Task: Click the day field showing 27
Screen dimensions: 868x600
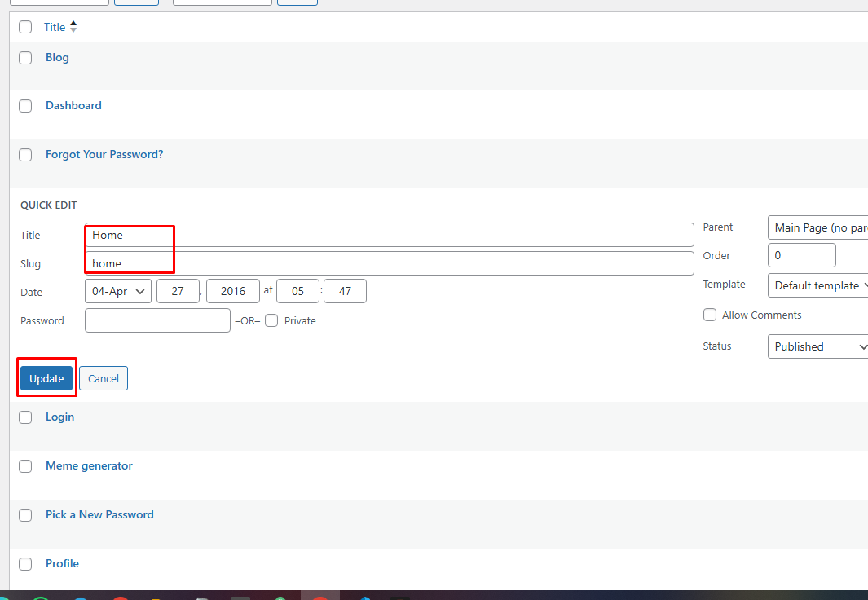Action: point(178,291)
